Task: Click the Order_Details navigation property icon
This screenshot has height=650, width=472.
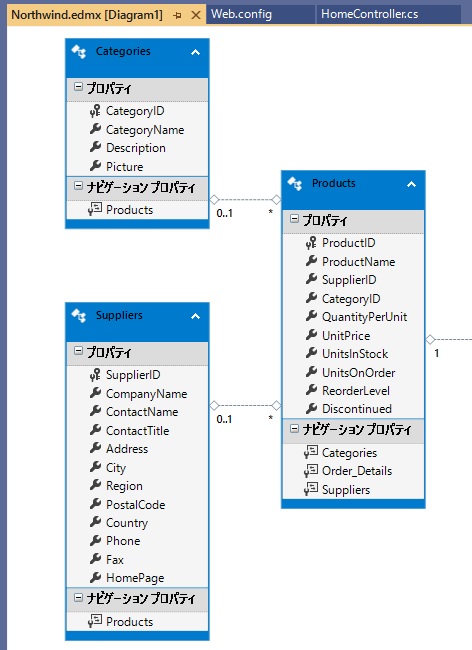Action: (x=311, y=471)
